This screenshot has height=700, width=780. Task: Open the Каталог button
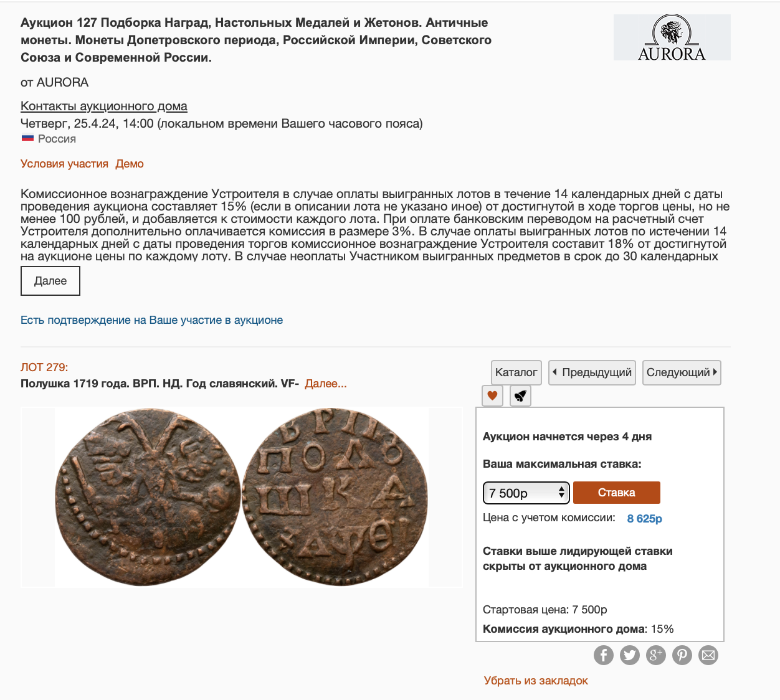(x=516, y=372)
